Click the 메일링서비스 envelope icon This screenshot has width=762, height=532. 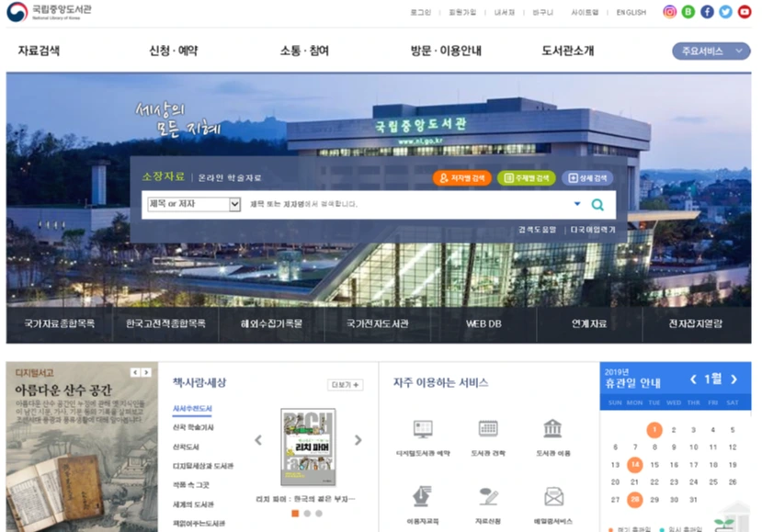[553, 496]
